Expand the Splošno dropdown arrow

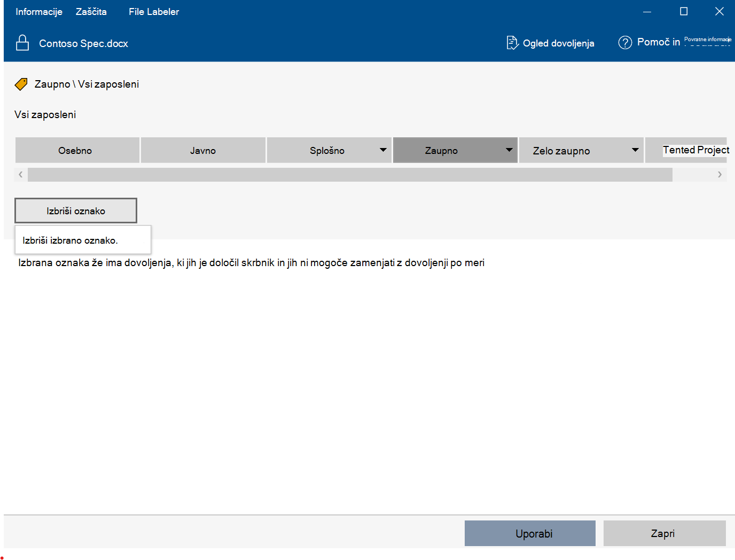383,150
